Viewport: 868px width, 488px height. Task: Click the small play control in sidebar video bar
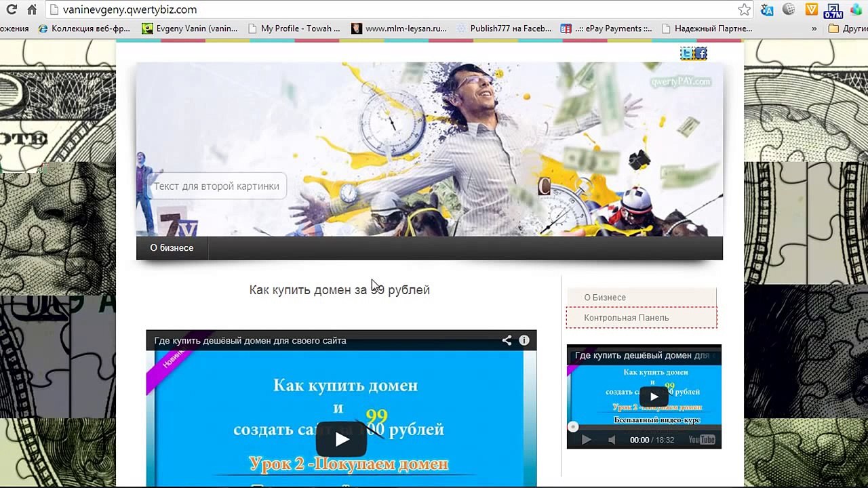586,440
